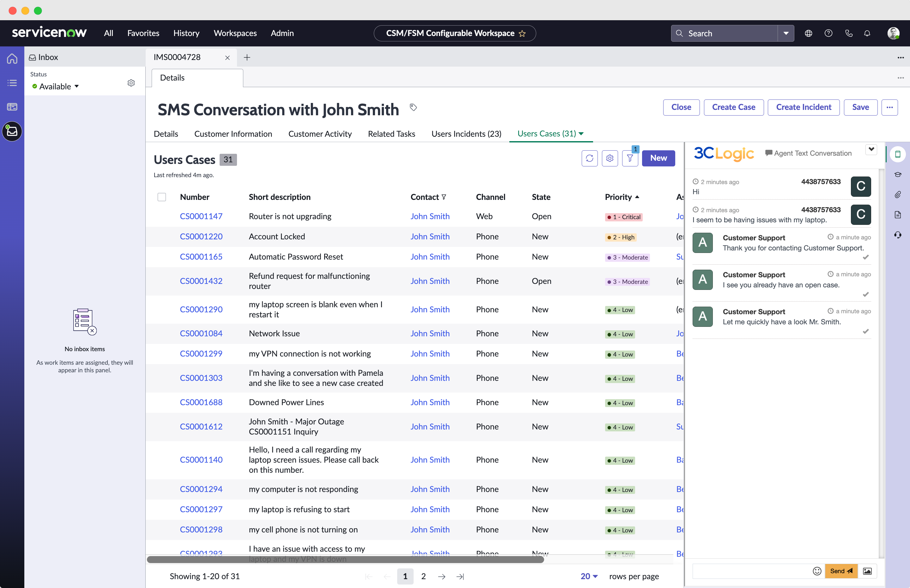
Task: Click the refresh list icon
Action: coord(590,158)
